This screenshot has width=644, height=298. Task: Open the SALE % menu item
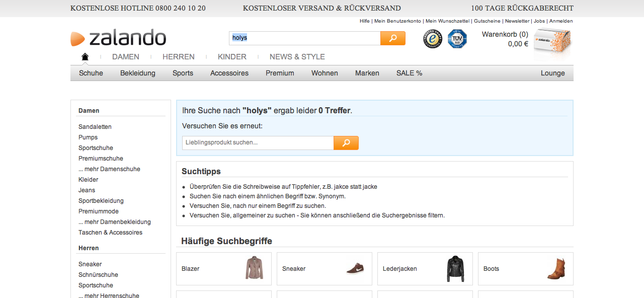409,73
